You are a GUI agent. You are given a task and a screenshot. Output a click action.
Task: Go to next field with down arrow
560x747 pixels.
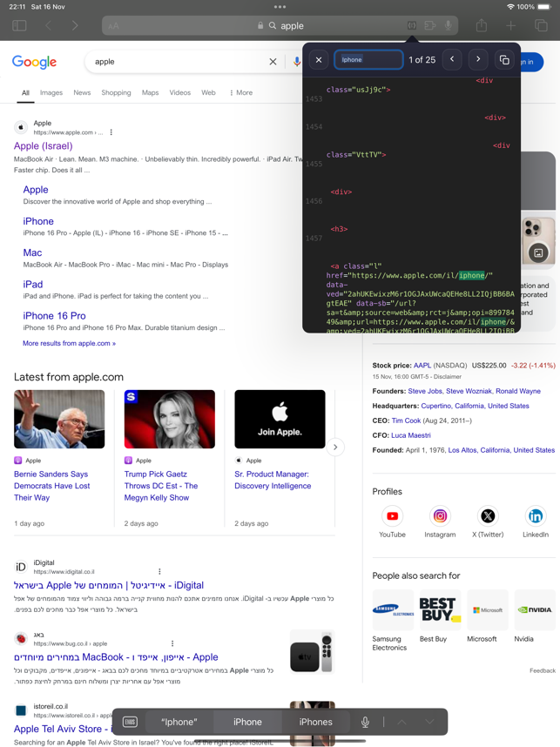[429, 722]
